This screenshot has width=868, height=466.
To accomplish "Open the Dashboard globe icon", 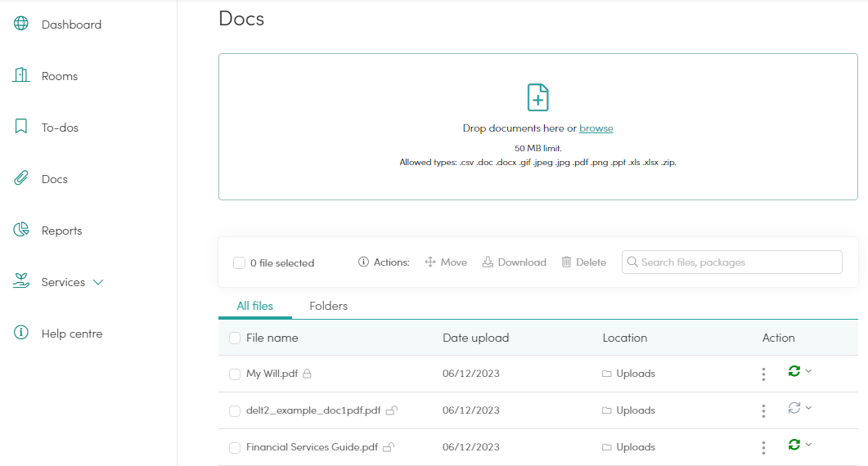I will (21, 23).
